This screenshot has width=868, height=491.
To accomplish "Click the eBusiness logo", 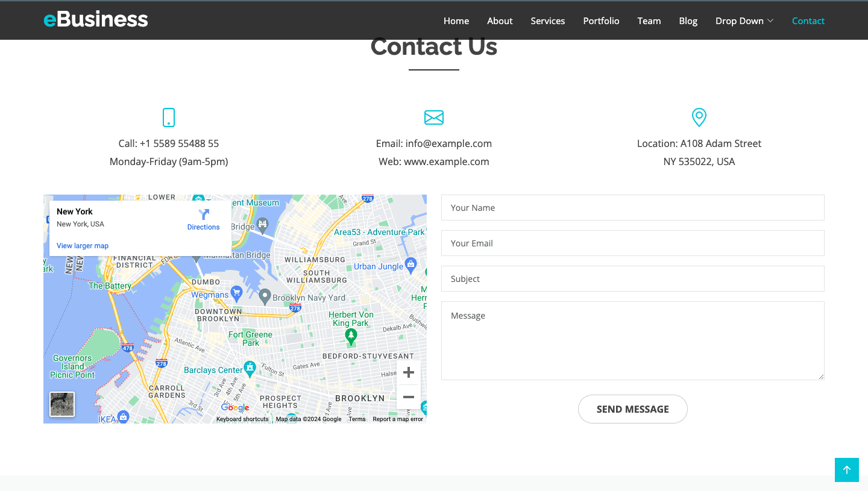I will pos(96,19).
